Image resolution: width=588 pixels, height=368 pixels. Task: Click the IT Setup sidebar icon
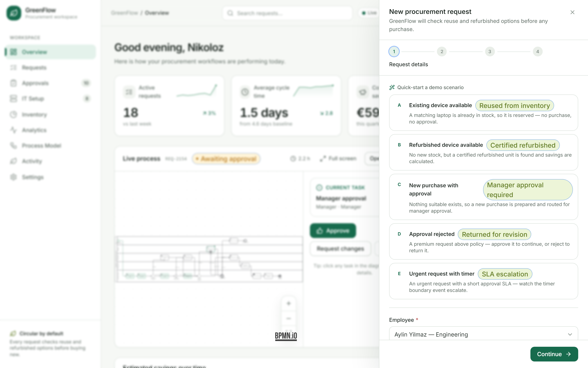(x=14, y=99)
